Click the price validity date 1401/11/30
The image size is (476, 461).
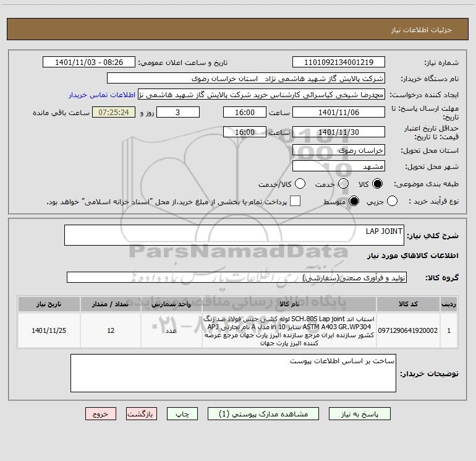(x=339, y=132)
